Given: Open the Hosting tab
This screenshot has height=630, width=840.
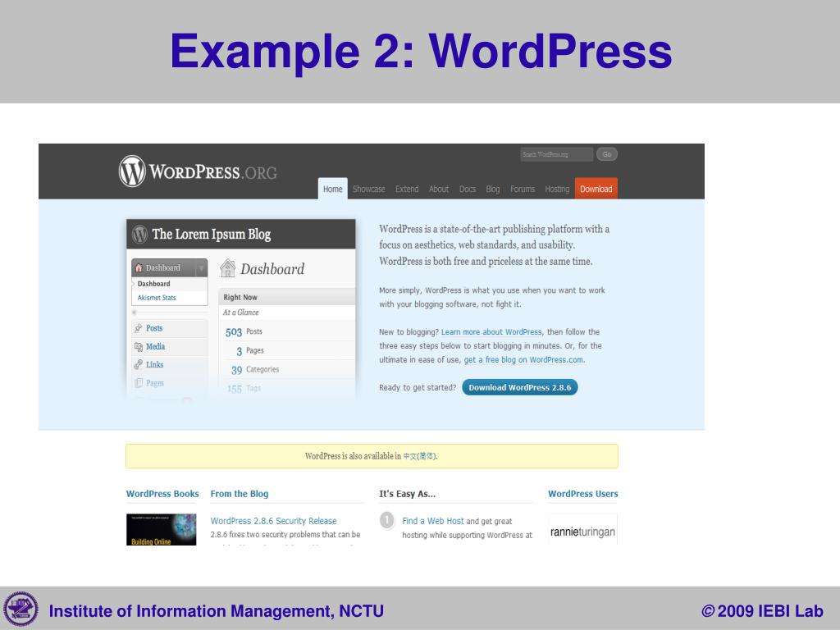Looking at the screenshot, I should (x=557, y=189).
